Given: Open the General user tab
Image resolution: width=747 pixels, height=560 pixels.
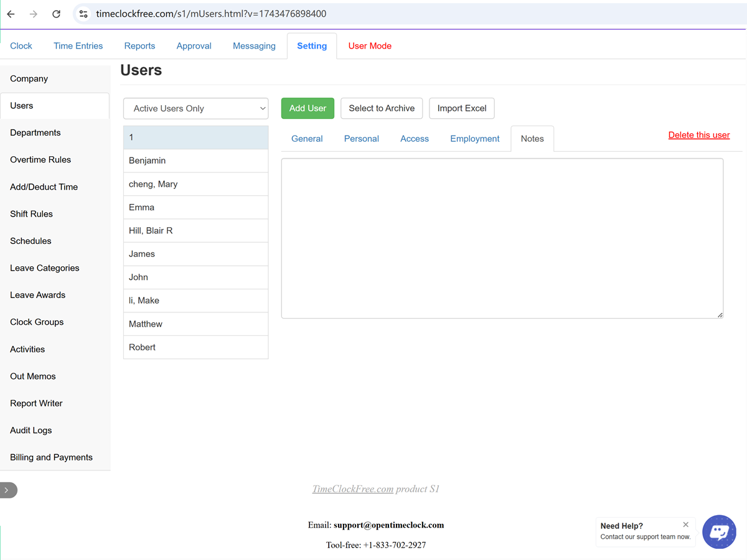Looking at the screenshot, I should [x=307, y=139].
